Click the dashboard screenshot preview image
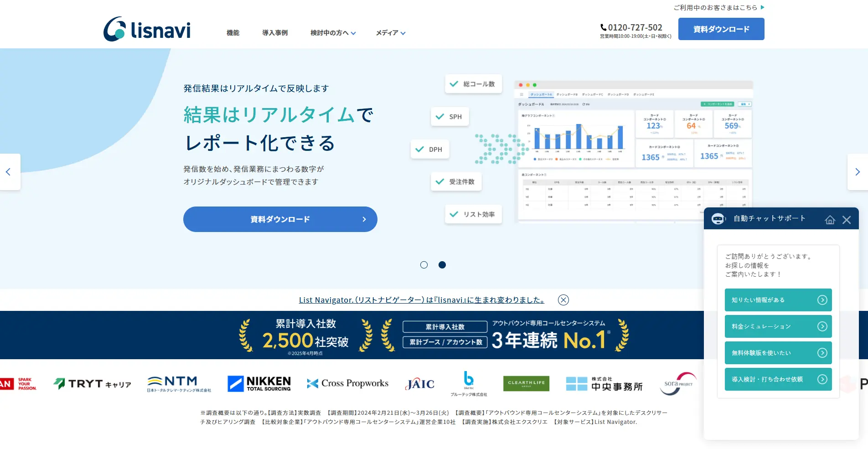Image resolution: width=868 pixels, height=449 pixels. tap(634, 150)
